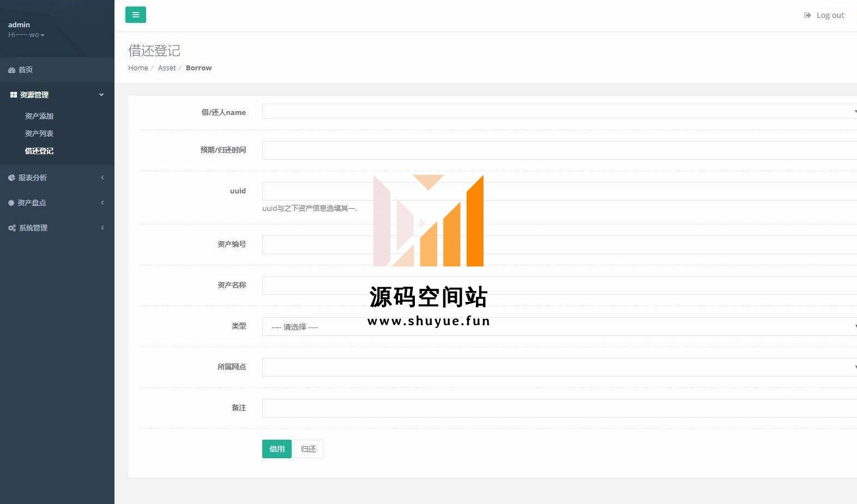Click the Asset breadcrumb link
Image resolution: width=857 pixels, height=504 pixels.
[167, 68]
